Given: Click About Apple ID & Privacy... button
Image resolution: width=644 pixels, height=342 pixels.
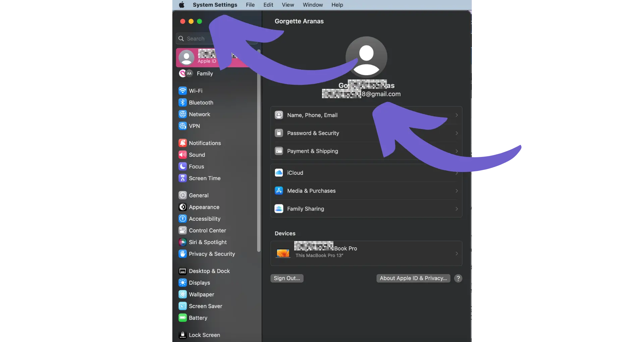Looking at the screenshot, I should [413, 278].
